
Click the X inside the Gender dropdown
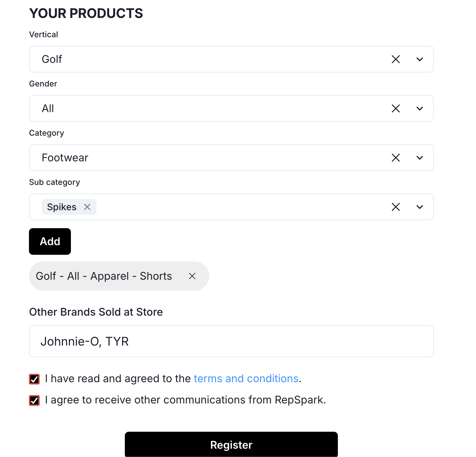pyautogui.click(x=395, y=108)
